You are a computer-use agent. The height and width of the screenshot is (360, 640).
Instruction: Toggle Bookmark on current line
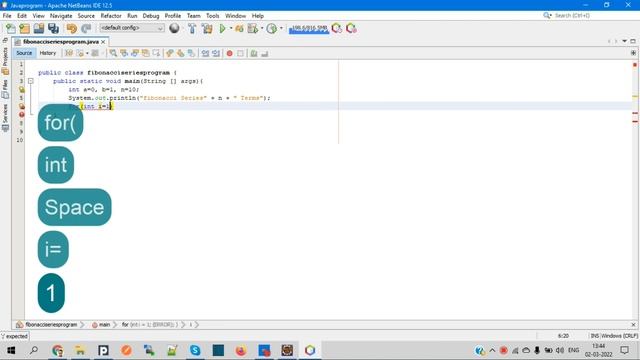click(191, 53)
